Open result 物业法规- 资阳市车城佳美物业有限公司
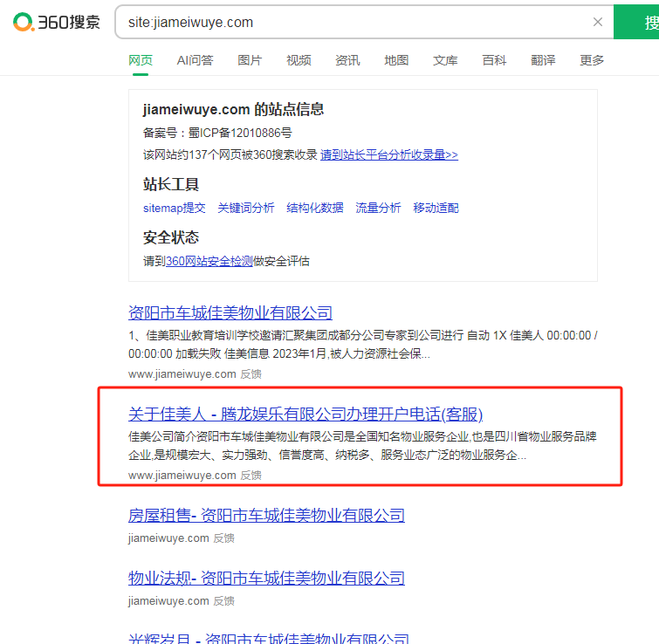The height and width of the screenshot is (644, 659). (x=266, y=579)
